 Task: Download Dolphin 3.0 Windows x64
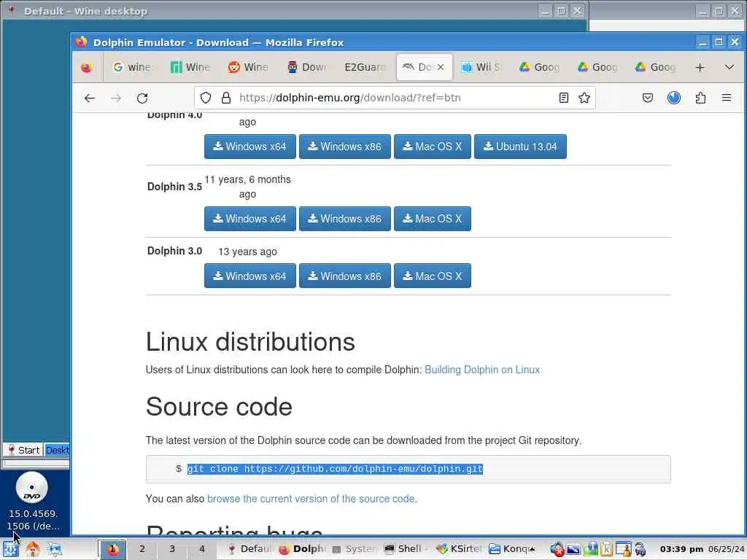coord(250,276)
